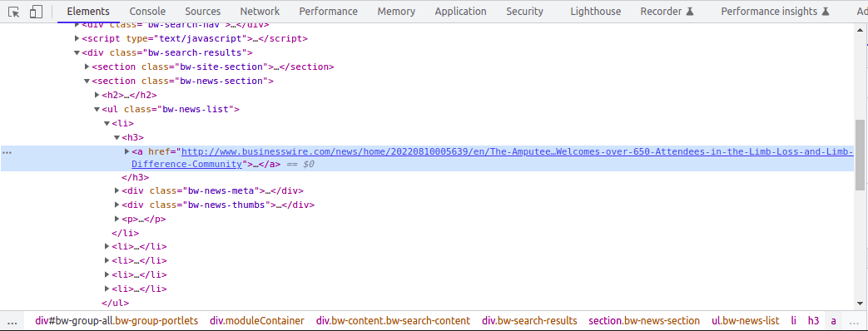
Task: Expand the selected anchor element
Action: coord(126,151)
